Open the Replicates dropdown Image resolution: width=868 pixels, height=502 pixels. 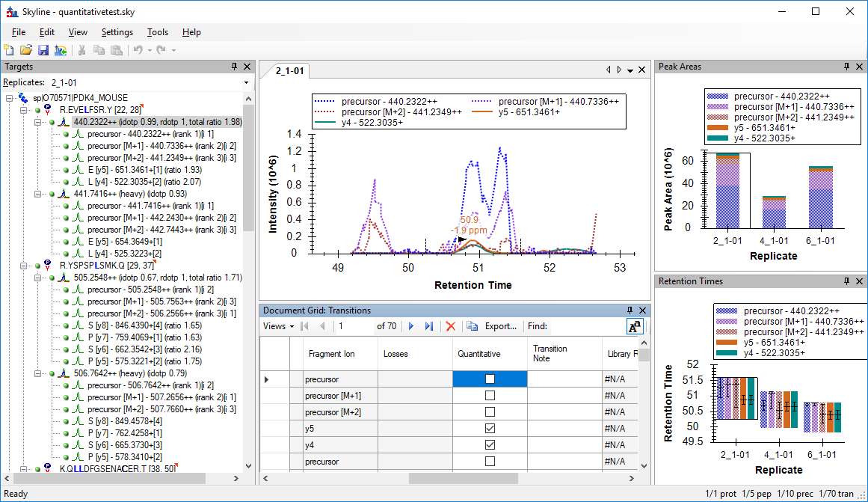click(x=246, y=82)
